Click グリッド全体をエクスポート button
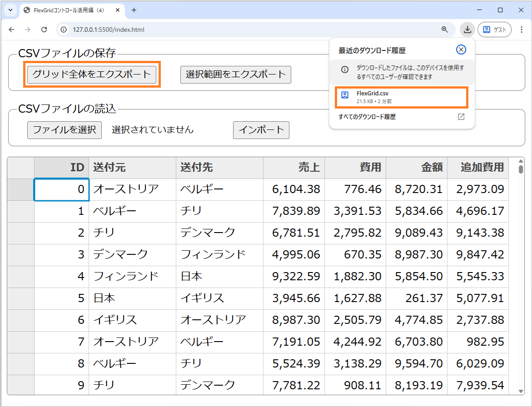 pyautogui.click(x=92, y=74)
